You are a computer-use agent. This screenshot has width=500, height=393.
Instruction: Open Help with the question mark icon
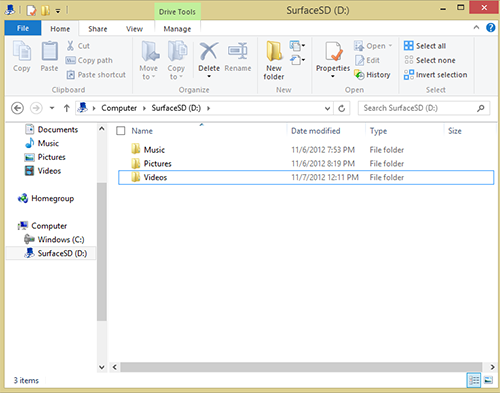coord(490,28)
